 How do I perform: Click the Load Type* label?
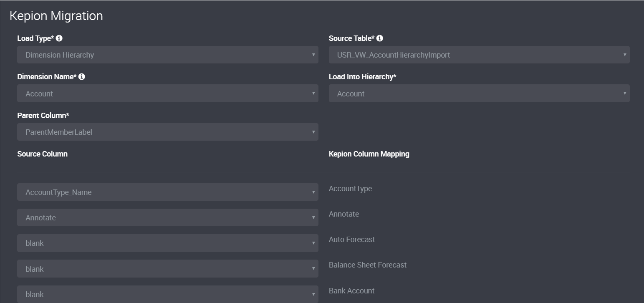pos(36,38)
